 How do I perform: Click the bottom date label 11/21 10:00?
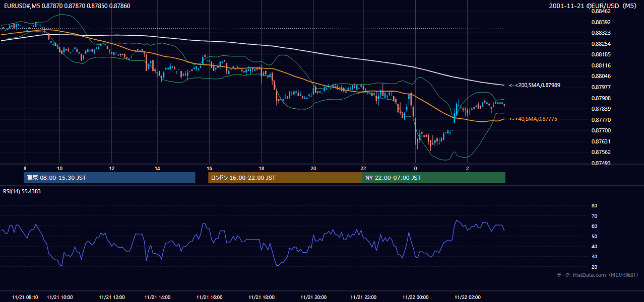[x=60, y=297]
